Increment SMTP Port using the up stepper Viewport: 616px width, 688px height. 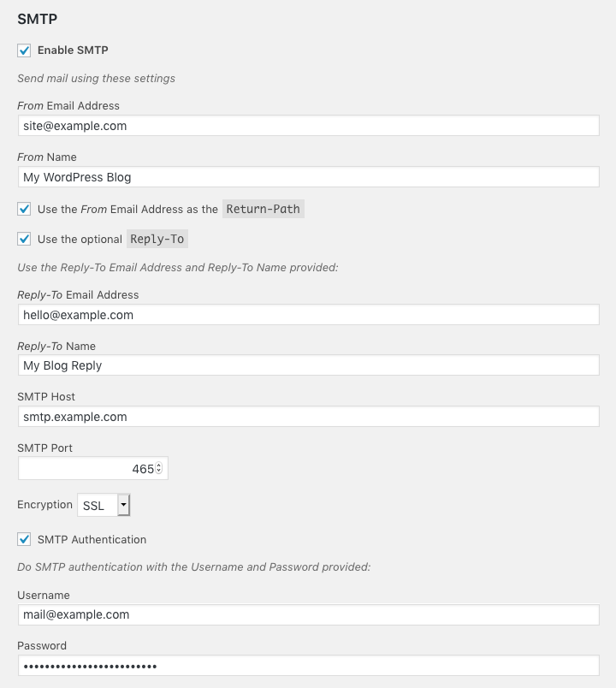tap(157, 465)
